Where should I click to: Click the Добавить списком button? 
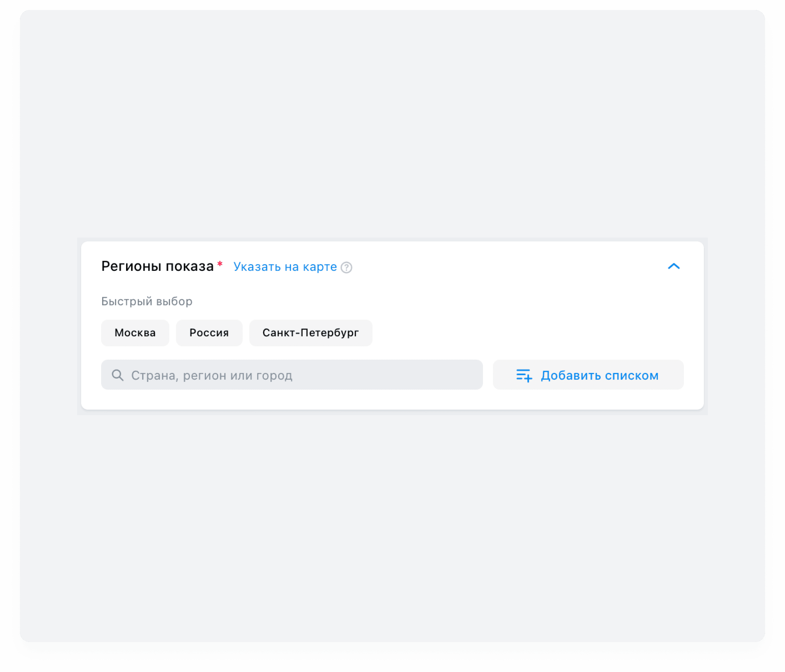coord(588,375)
